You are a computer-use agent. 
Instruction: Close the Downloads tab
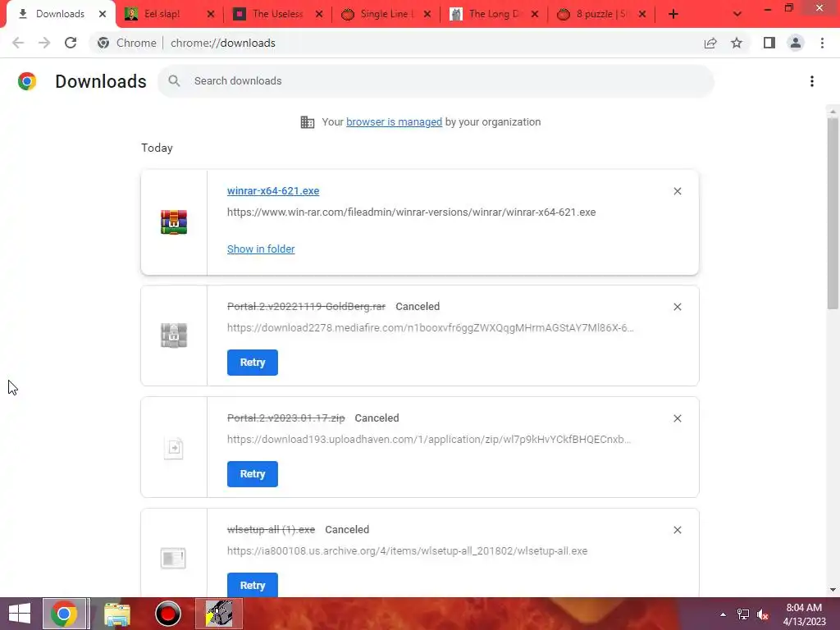click(x=103, y=15)
